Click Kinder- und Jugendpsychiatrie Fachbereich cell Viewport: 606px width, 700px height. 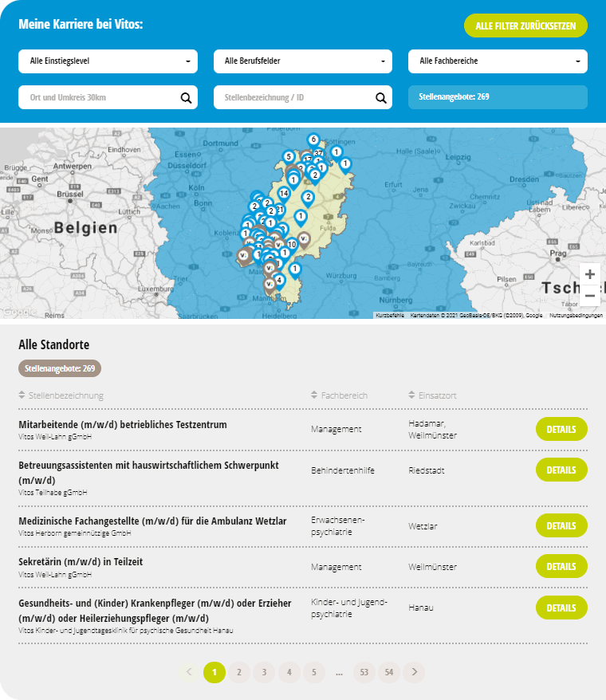[x=349, y=608]
